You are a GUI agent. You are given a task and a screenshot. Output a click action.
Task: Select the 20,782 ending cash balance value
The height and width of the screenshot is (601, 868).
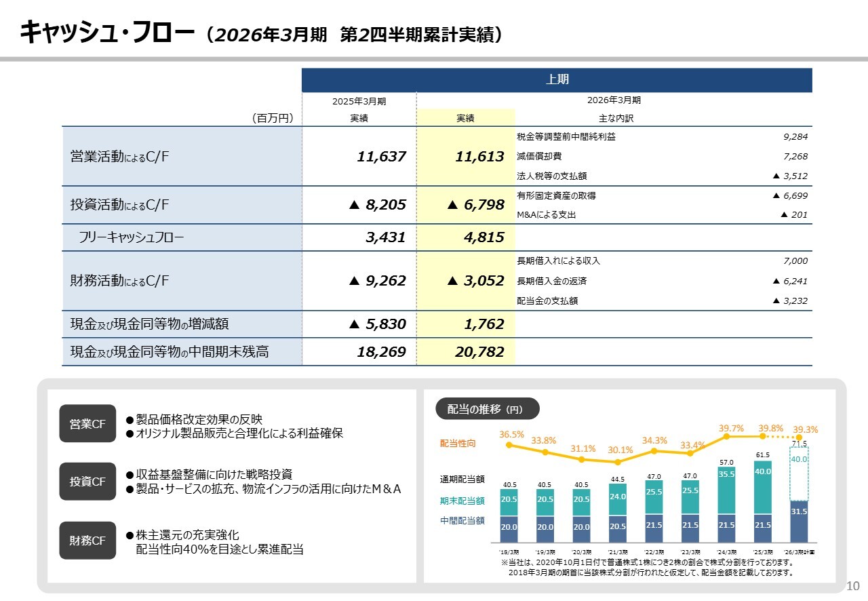click(x=479, y=352)
